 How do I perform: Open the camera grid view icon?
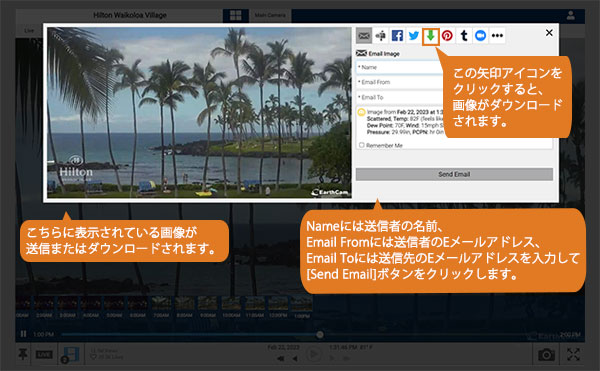coord(235,15)
